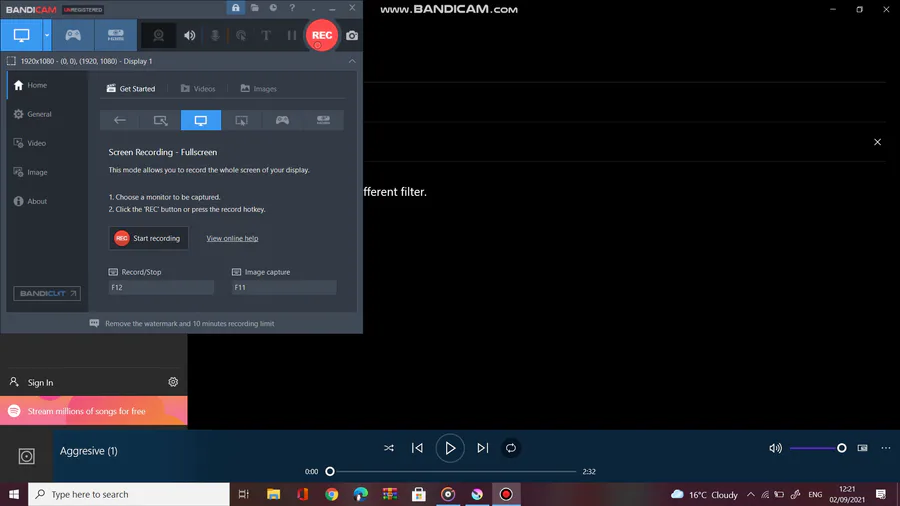900x506 pixels.
Task: Click the Image capture hotkey field F11
Action: 284,287
